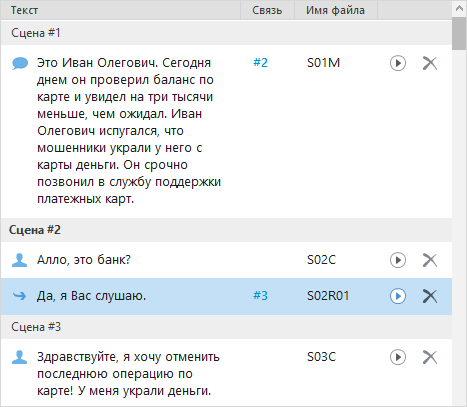
Task: Click the reply arrow icon in highlighted row
Action: click(x=19, y=296)
